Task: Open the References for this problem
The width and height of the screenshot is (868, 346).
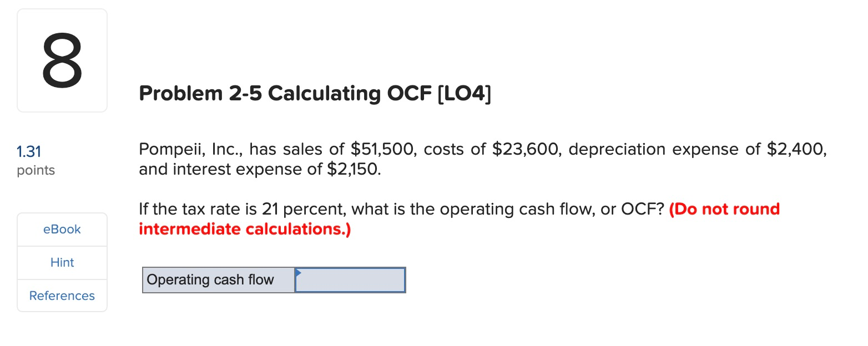Action: pyautogui.click(x=62, y=296)
